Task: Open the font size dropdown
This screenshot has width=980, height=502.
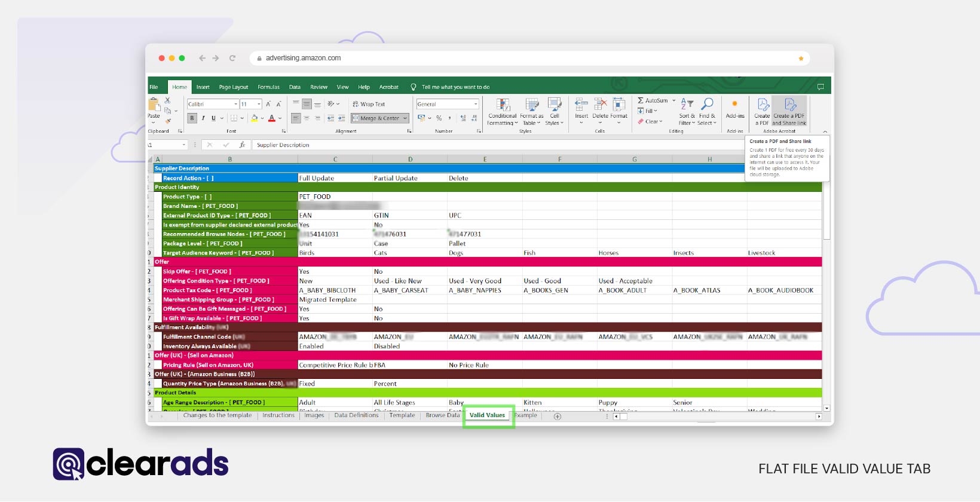Action: 259,104
